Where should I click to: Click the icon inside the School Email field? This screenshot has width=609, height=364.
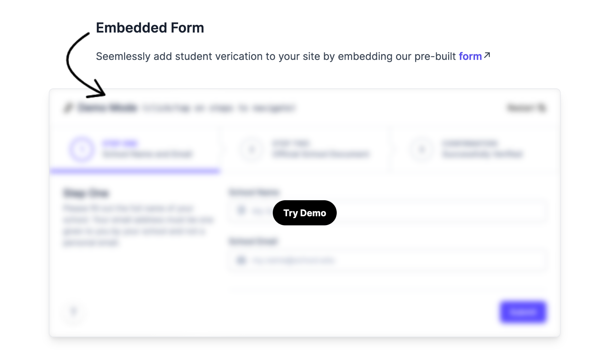(241, 260)
